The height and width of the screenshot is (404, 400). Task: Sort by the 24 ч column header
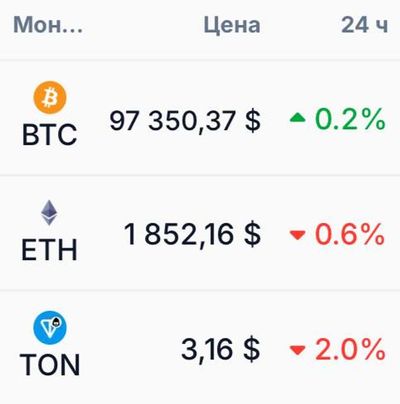click(x=365, y=25)
